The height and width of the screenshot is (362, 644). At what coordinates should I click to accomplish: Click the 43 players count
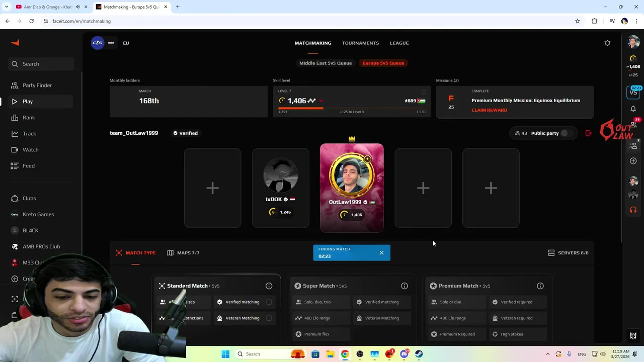click(521, 133)
